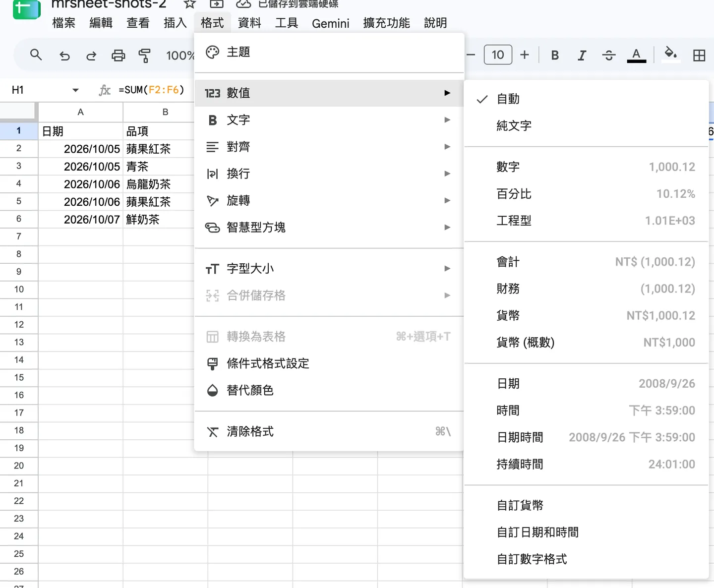Select 日期 format 2008/9/26
This screenshot has width=714, height=588.
coord(586,383)
